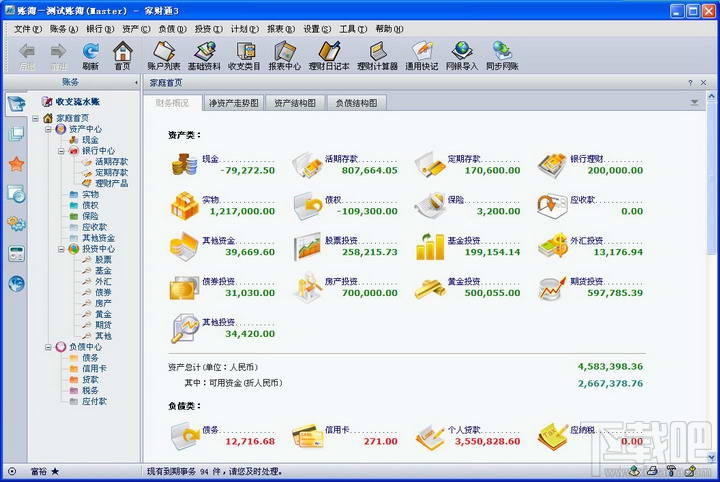
Task: Click the 外汇投资 dollar icon
Action: (553, 246)
